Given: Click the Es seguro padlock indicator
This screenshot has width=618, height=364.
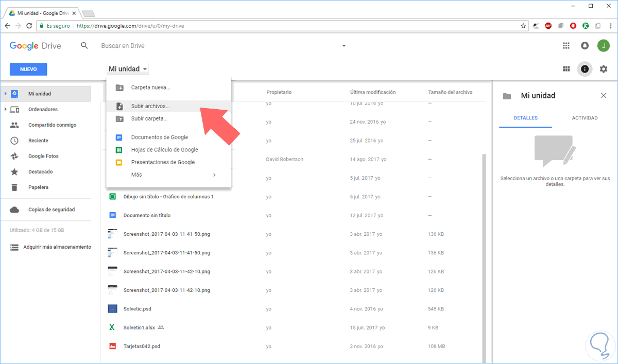Looking at the screenshot, I should (x=55, y=26).
